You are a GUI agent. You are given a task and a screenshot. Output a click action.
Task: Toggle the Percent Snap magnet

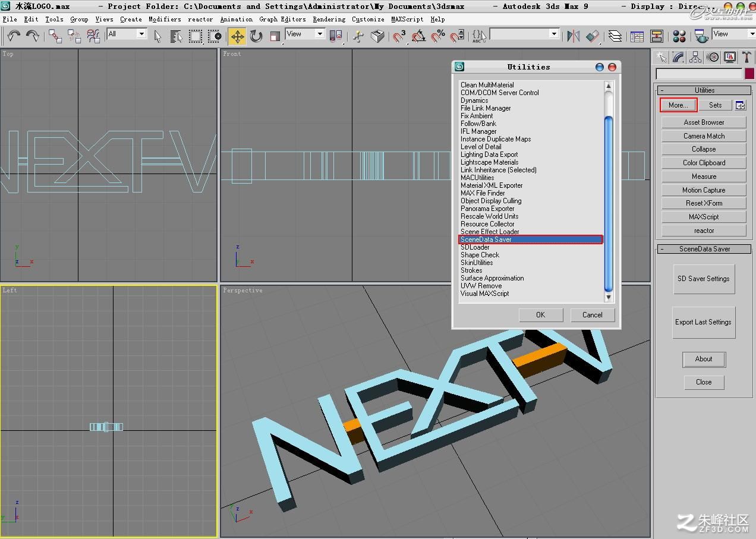(x=437, y=36)
